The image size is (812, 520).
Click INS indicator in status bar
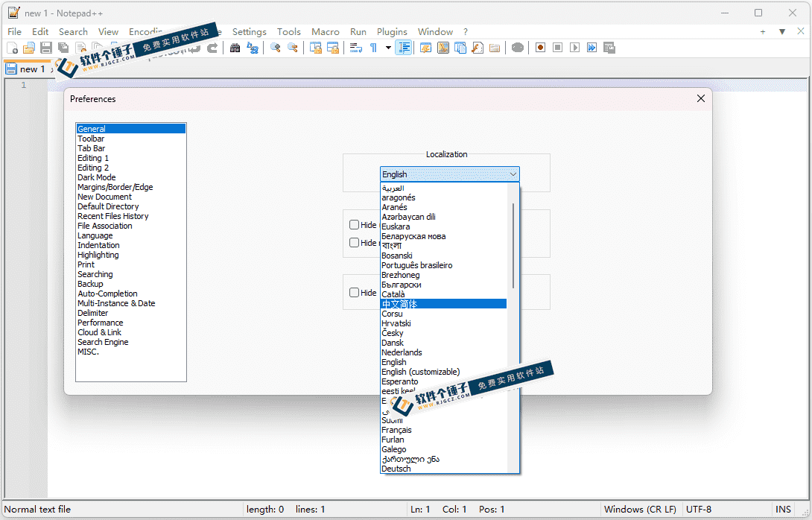pyautogui.click(x=783, y=509)
